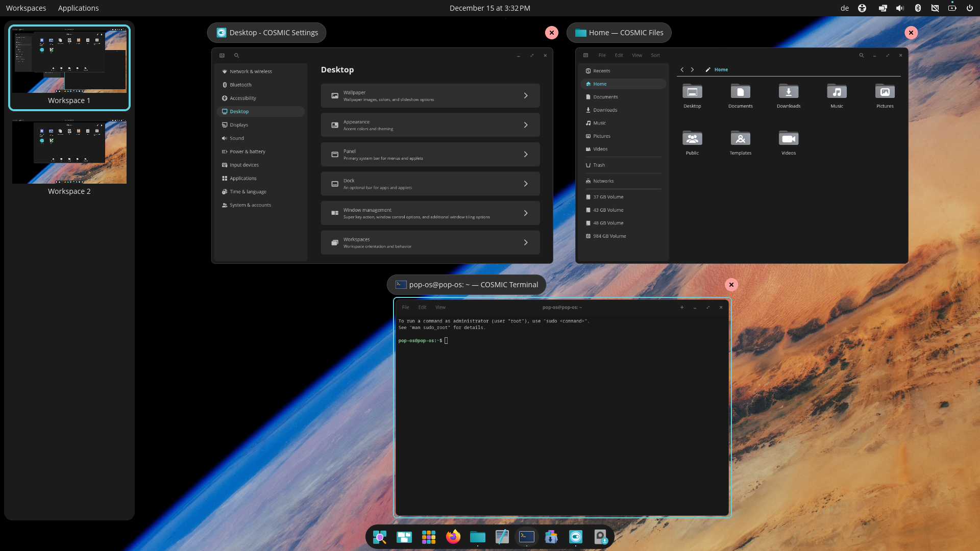Click the Firefox icon in the dock

click(453, 537)
